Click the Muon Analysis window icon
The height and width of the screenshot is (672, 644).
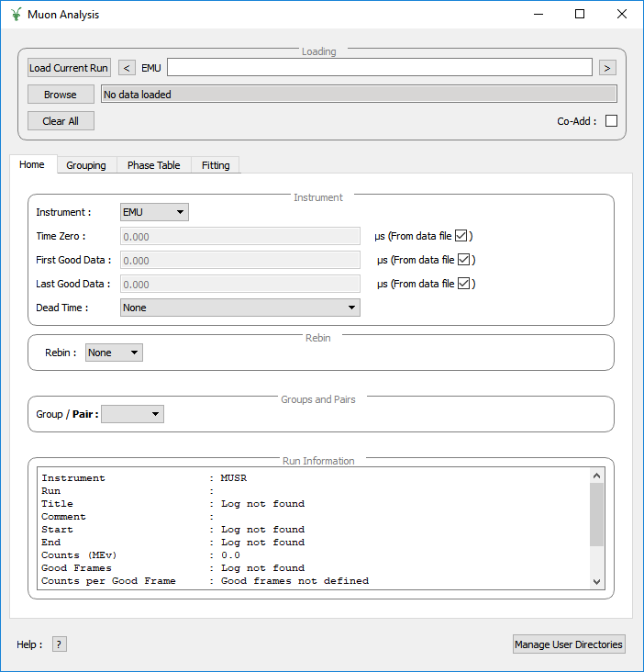[16, 15]
